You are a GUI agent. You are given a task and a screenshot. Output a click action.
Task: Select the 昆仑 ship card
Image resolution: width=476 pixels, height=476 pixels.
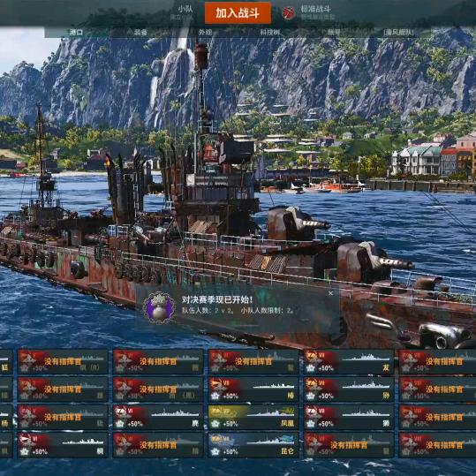[x=253, y=445]
